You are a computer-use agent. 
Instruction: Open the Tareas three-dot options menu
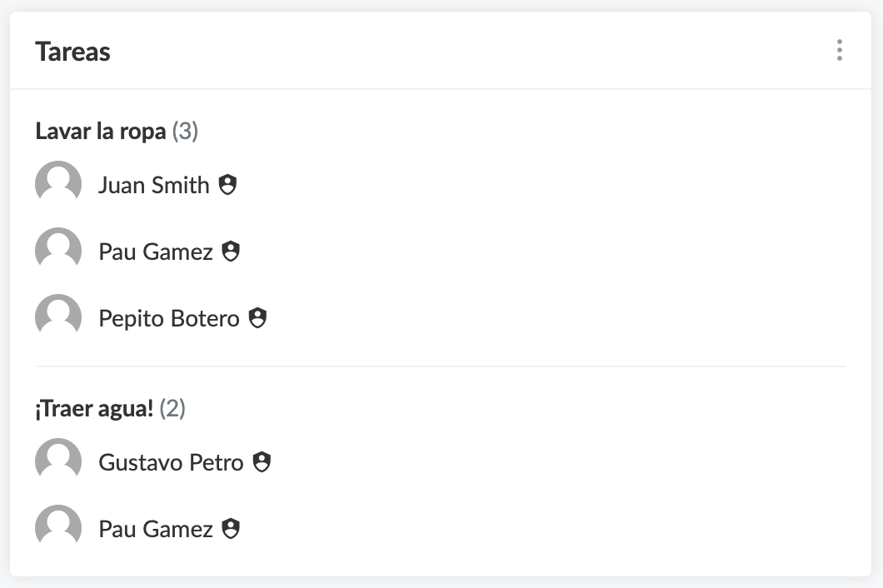click(839, 51)
